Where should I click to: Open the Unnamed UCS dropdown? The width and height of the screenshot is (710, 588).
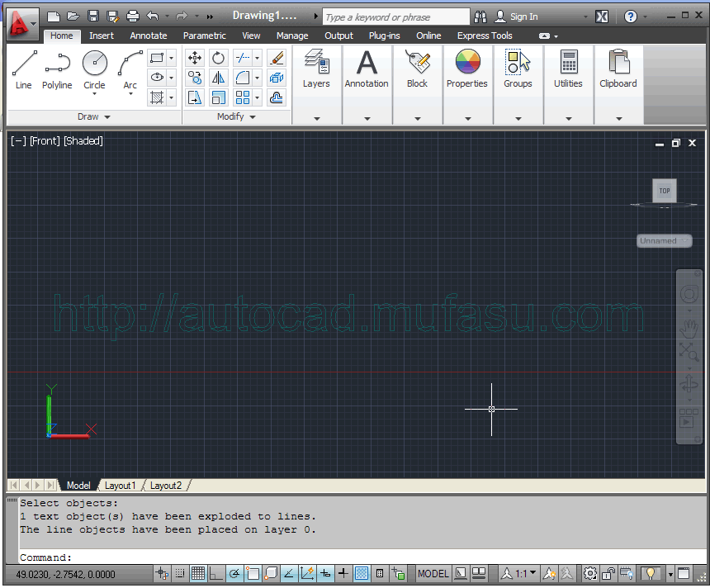tap(665, 240)
